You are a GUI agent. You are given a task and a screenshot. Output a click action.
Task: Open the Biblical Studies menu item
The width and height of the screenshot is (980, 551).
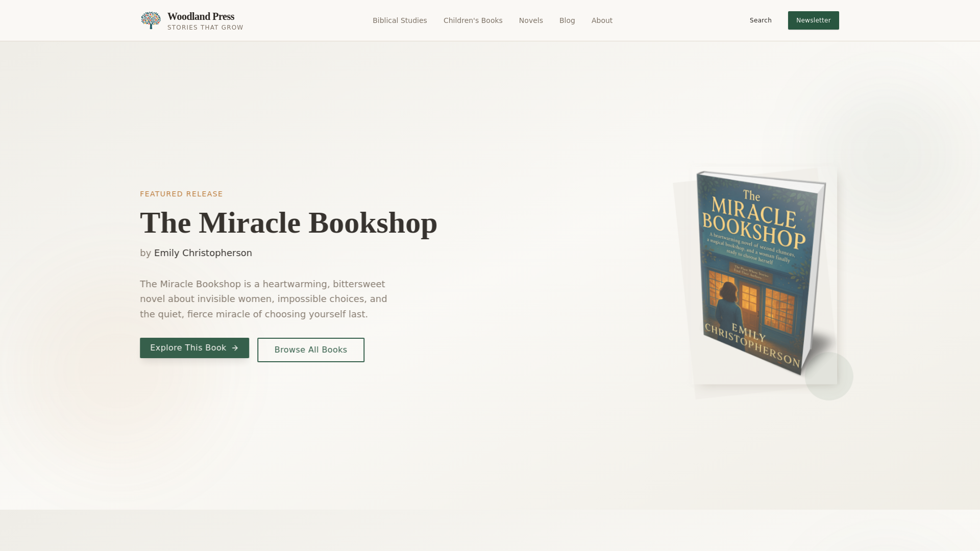pyautogui.click(x=400, y=20)
